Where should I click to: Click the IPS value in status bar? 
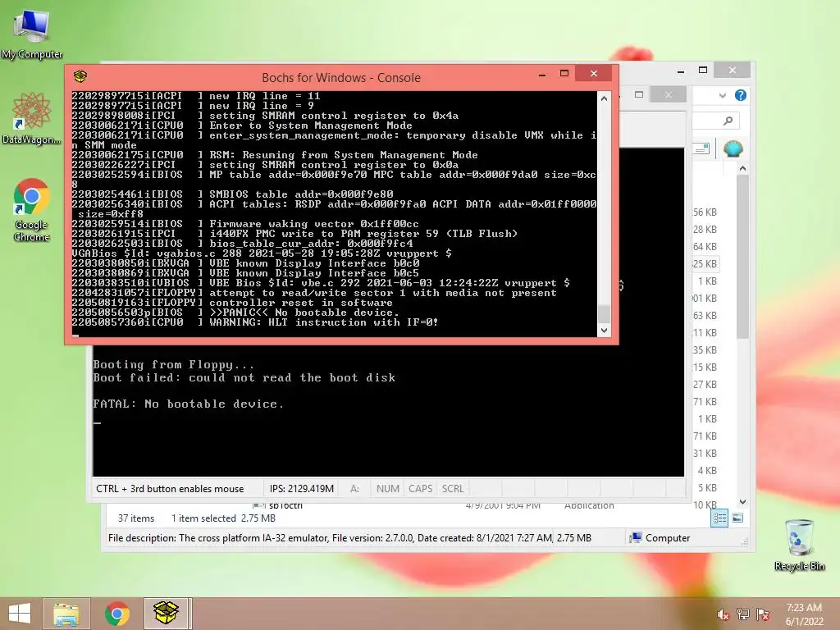(x=302, y=489)
